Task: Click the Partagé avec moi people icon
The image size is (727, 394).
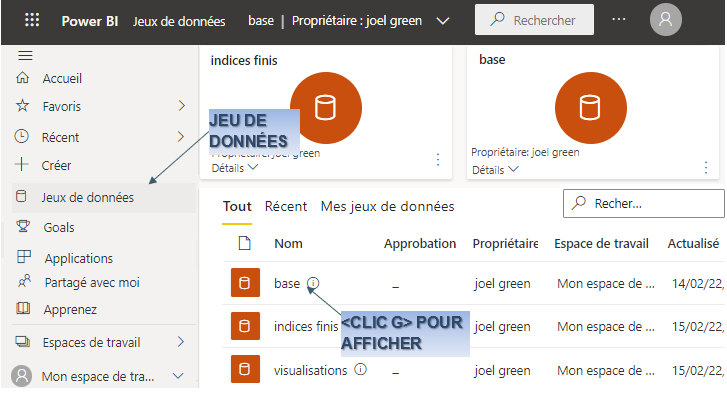Action: click(24, 280)
